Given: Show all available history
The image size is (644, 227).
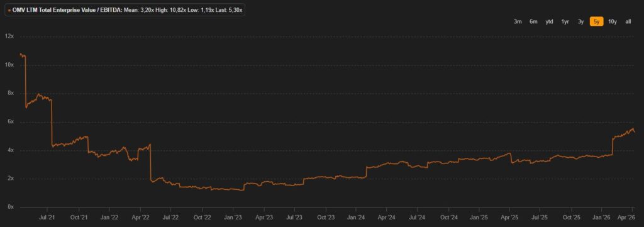Looking at the screenshot, I should point(628,22).
